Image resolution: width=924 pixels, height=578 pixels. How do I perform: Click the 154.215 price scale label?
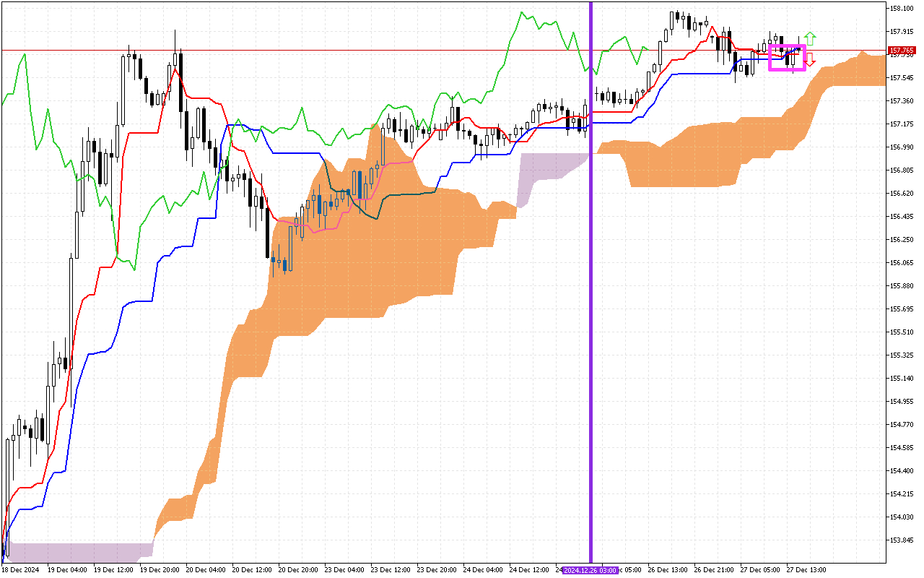(902, 494)
